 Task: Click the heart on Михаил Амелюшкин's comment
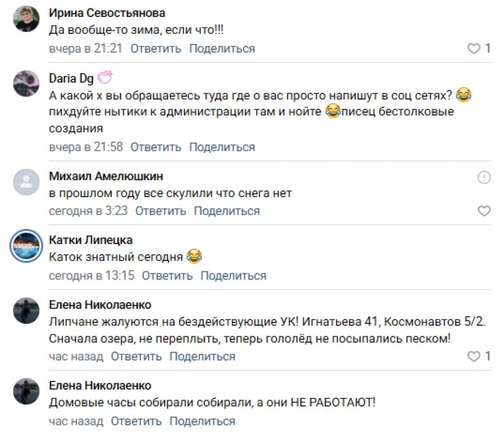pos(484,211)
